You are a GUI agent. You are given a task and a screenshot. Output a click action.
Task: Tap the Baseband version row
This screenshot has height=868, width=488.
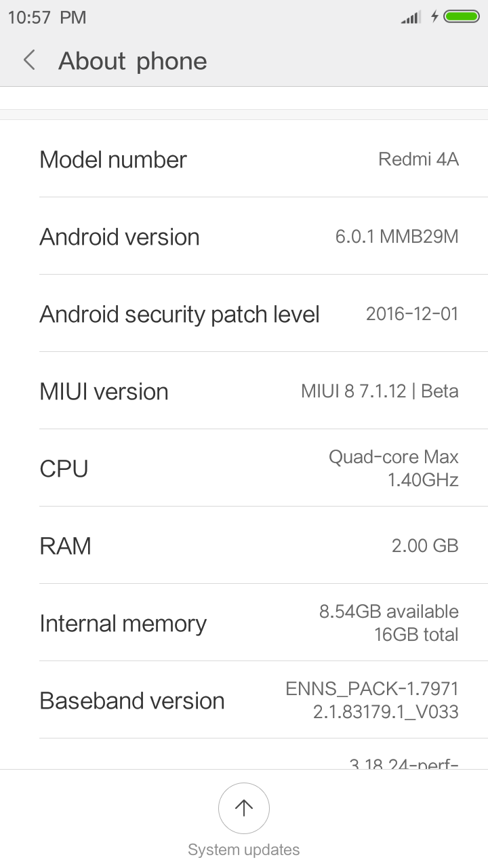[244, 701]
